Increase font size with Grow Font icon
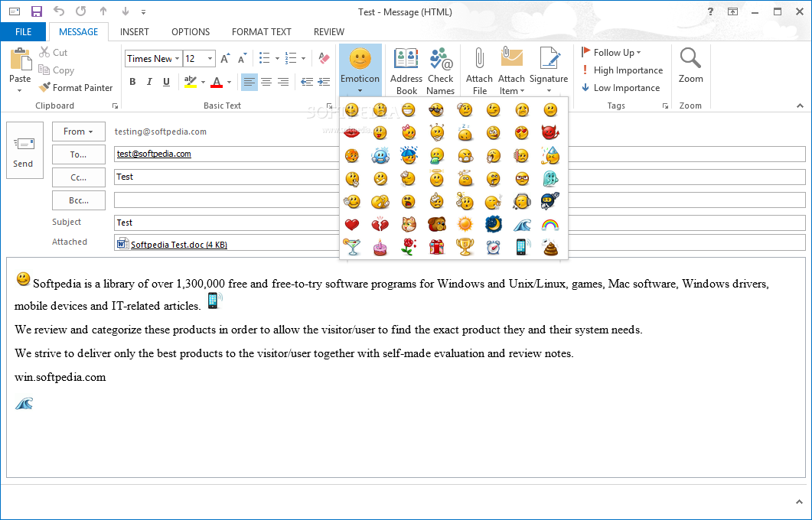The width and height of the screenshot is (812, 520). (225, 58)
